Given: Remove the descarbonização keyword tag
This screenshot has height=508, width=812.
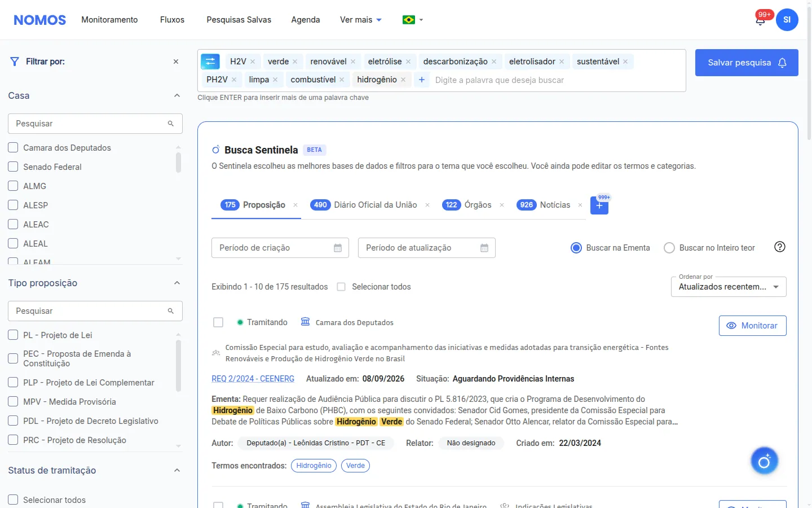Looking at the screenshot, I should (494, 62).
